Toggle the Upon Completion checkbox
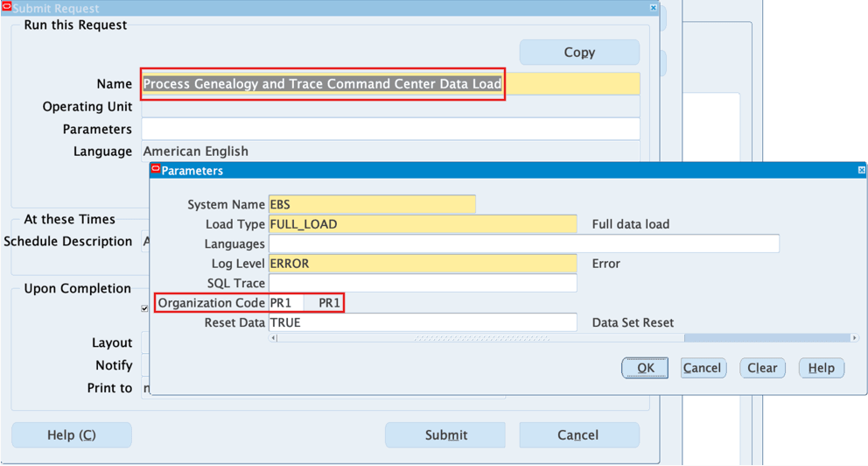Image resolution: width=868 pixels, height=466 pixels. [144, 308]
